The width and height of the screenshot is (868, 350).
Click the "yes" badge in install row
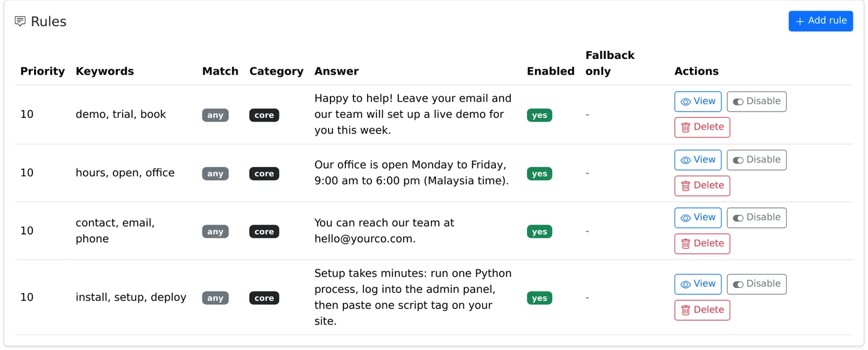539,298
